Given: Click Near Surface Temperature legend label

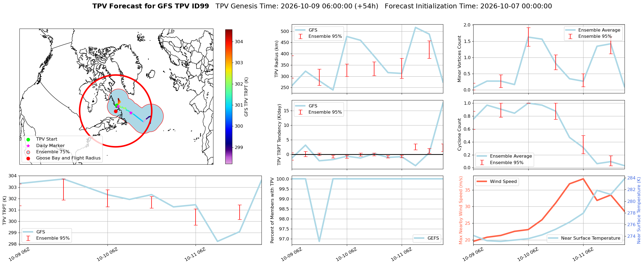Looking at the screenshot, I should coord(591,238).
